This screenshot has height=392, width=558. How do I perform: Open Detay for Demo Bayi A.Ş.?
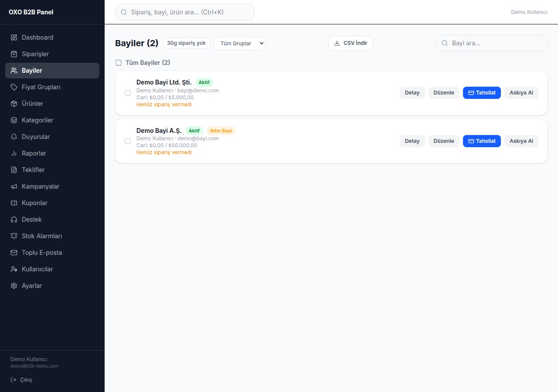(412, 141)
